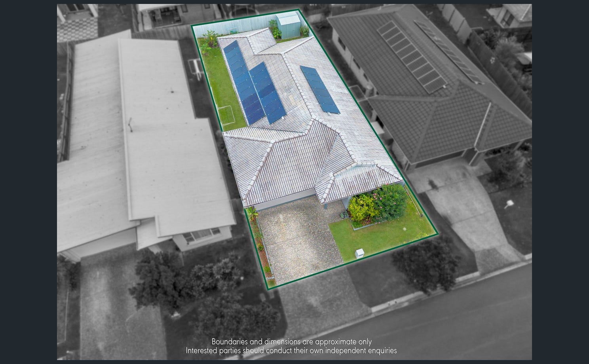Click the aerial property photo
Viewport: 589px width, 364px height.
click(x=294, y=182)
